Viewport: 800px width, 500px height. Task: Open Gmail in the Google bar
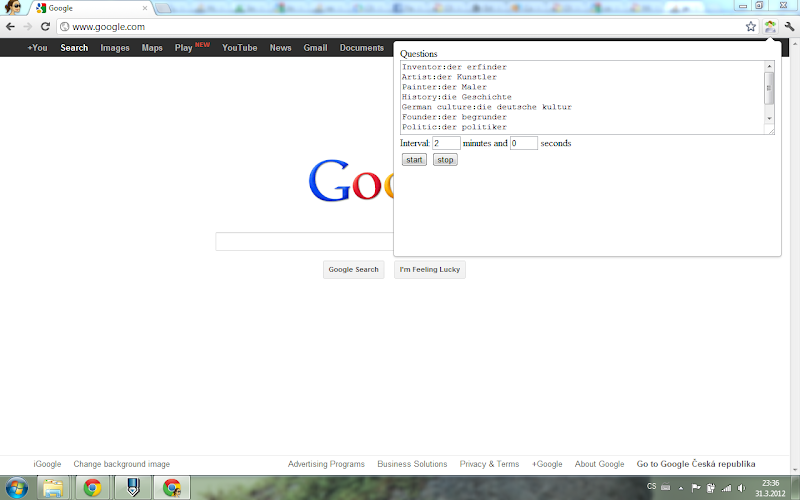[x=315, y=47]
